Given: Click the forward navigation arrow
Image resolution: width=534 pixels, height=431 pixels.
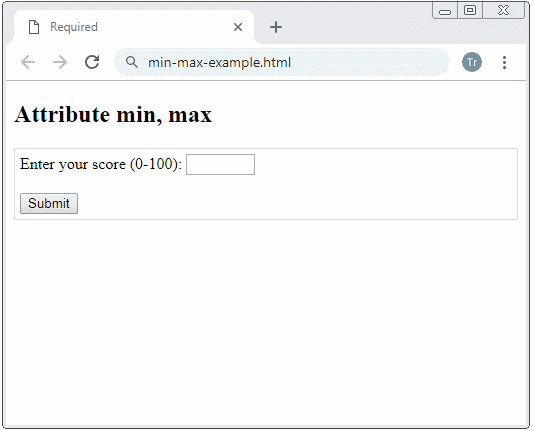Looking at the screenshot, I should [x=60, y=62].
